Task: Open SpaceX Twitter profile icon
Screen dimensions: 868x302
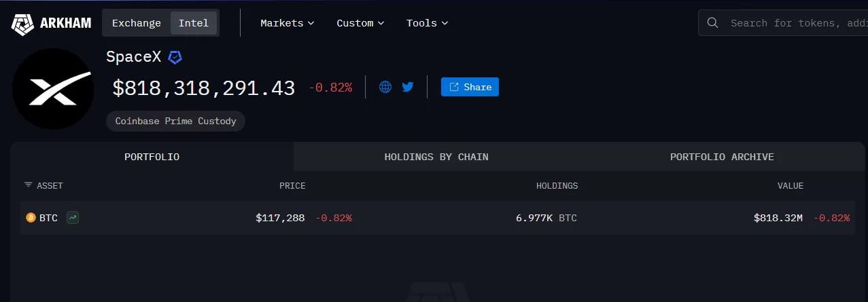Action: click(408, 87)
